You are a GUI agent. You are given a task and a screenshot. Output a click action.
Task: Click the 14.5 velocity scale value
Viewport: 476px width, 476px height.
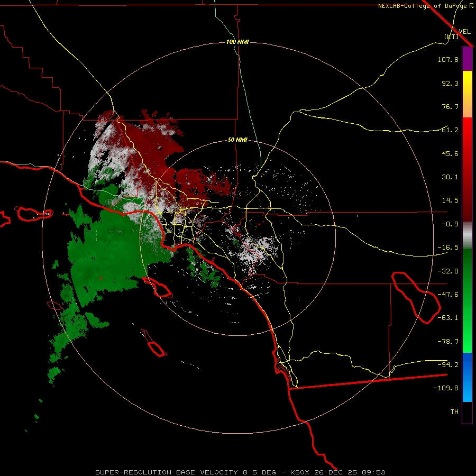pyautogui.click(x=450, y=200)
